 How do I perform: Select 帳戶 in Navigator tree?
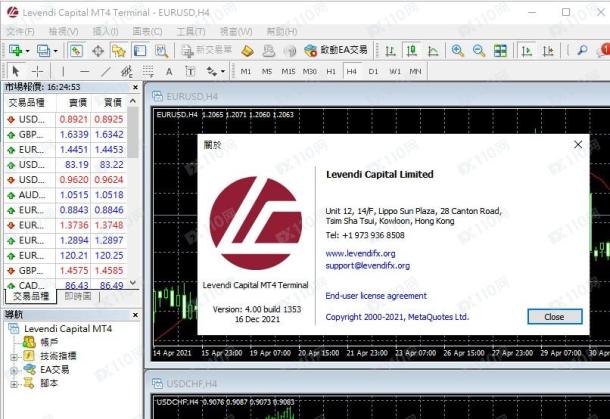pos(49,342)
